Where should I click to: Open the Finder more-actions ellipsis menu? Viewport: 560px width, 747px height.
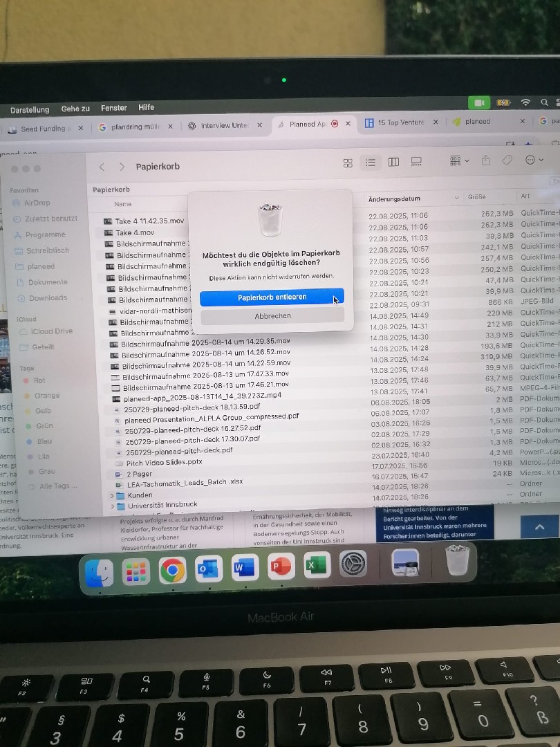pyautogui.click(x=534, y=160)
